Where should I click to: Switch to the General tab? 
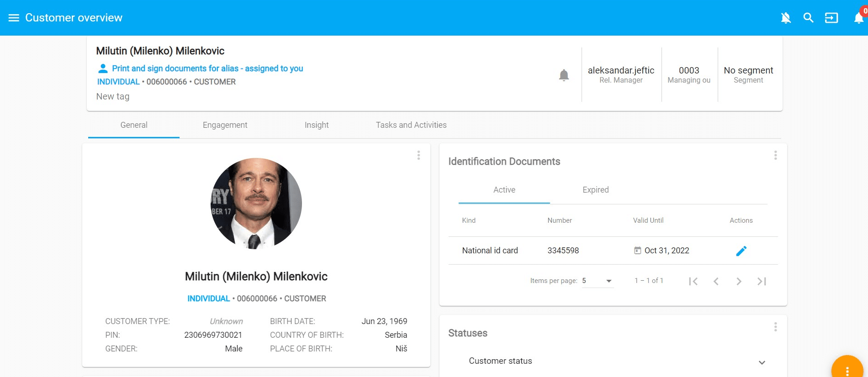(134, 125)
